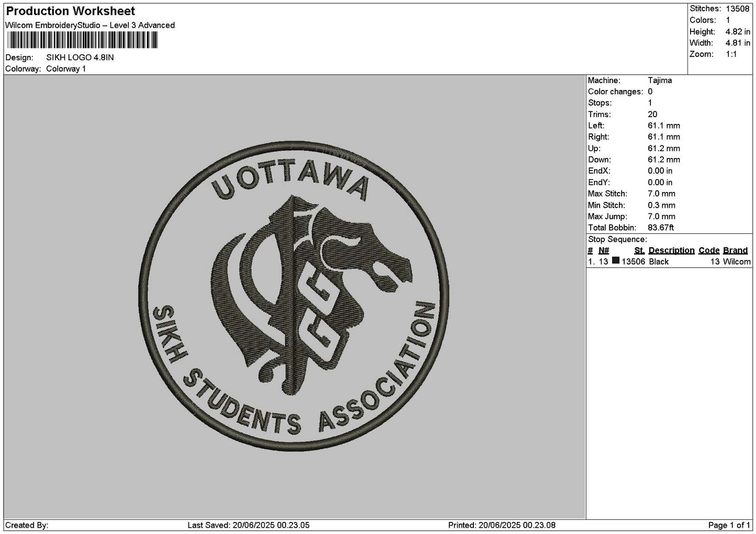756x534 pixels.
Task: Select the Max Stitch value "7.0 mm"
Action: pyautogui.click(x=661, y=194)
